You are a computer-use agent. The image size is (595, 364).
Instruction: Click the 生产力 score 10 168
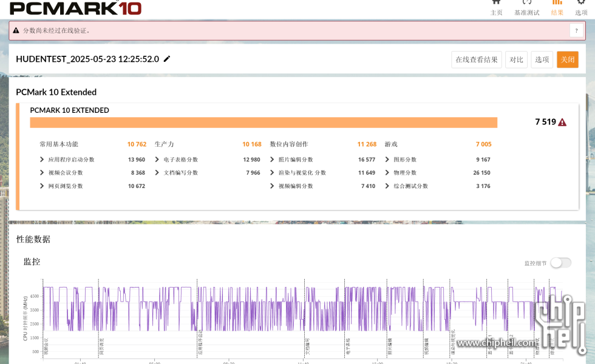pyautogui.click(x=252, y=144)
